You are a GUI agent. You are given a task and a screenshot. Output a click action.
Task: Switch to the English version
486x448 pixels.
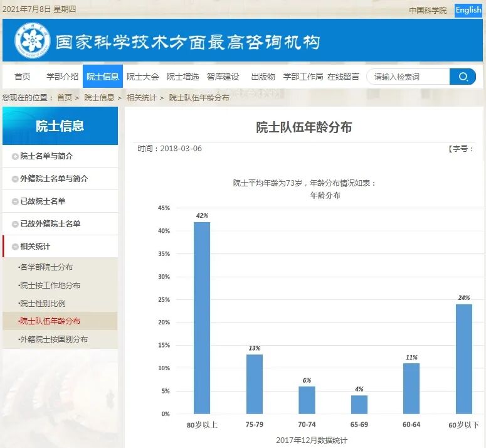[468, 10]
